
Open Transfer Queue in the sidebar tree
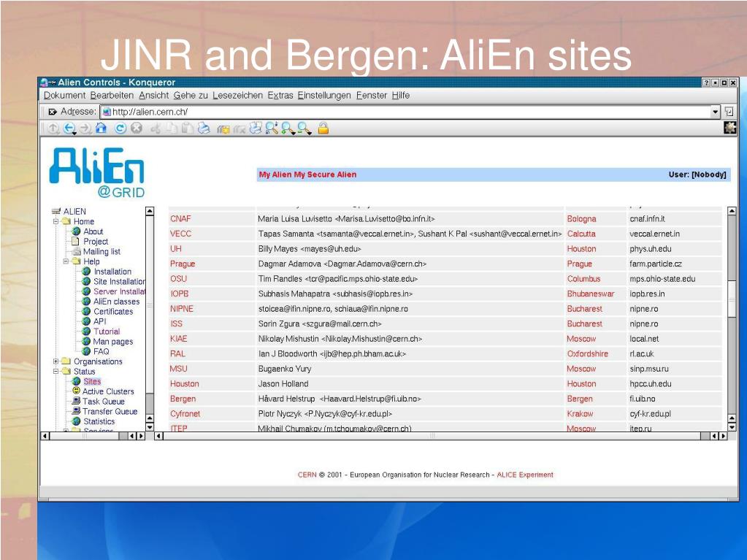click(x=110, y=411)
